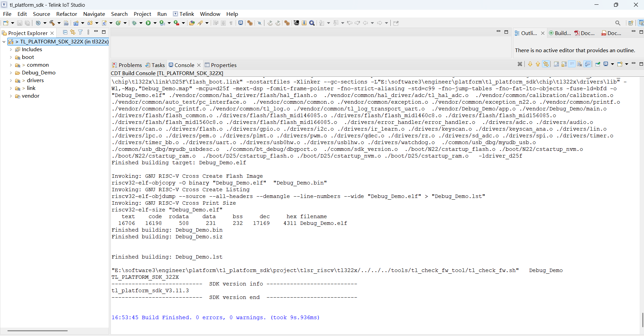This screenshot has height=336, width=644.
Task: Click the Project Explorer horizontal scrollbar
Action: pyautogui.click(x=37, y=331)
